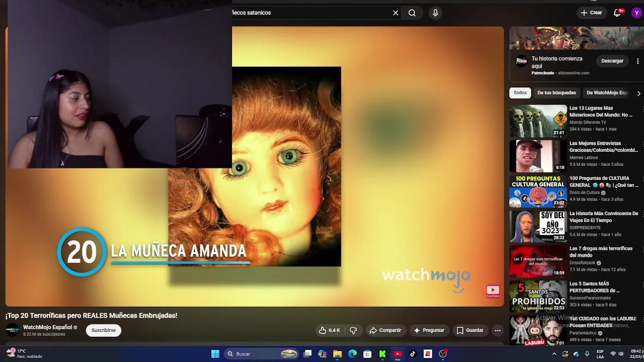The height and width of the screenshot is (362, 644).
Task: Open 100 Preguntas de Cultura General thumbnail
Action: 538,191
